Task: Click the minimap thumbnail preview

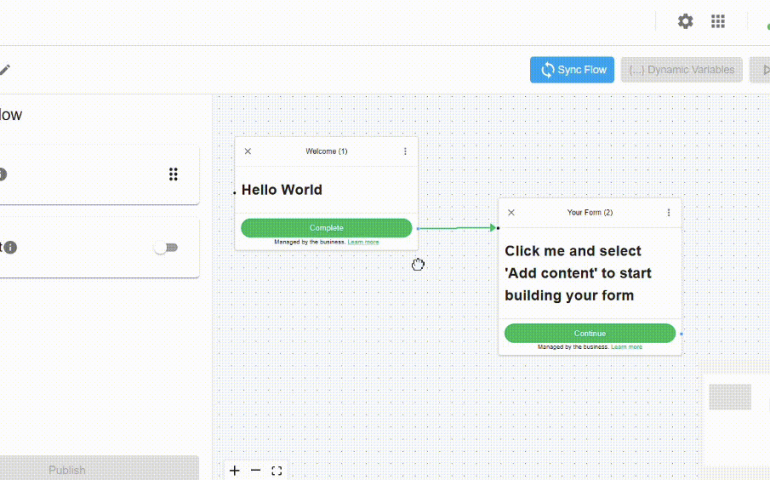Action: point(730,397)
